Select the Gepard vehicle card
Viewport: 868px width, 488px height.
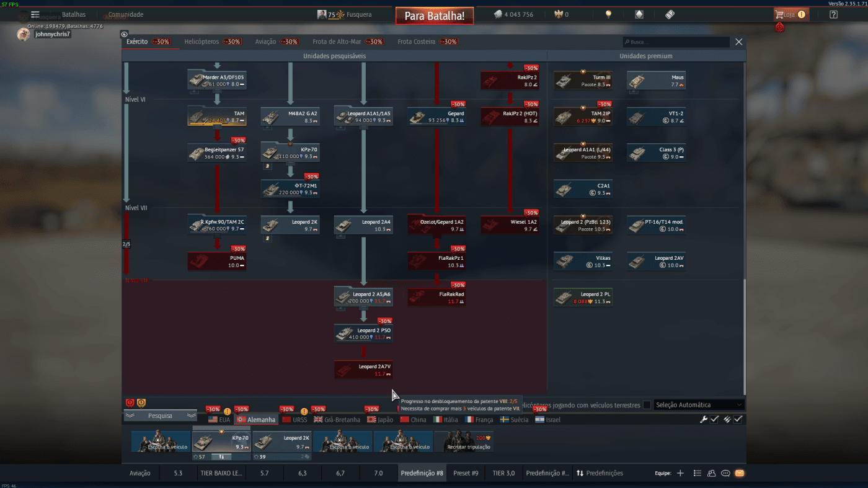pyautogui.click(x=436, y=116)
